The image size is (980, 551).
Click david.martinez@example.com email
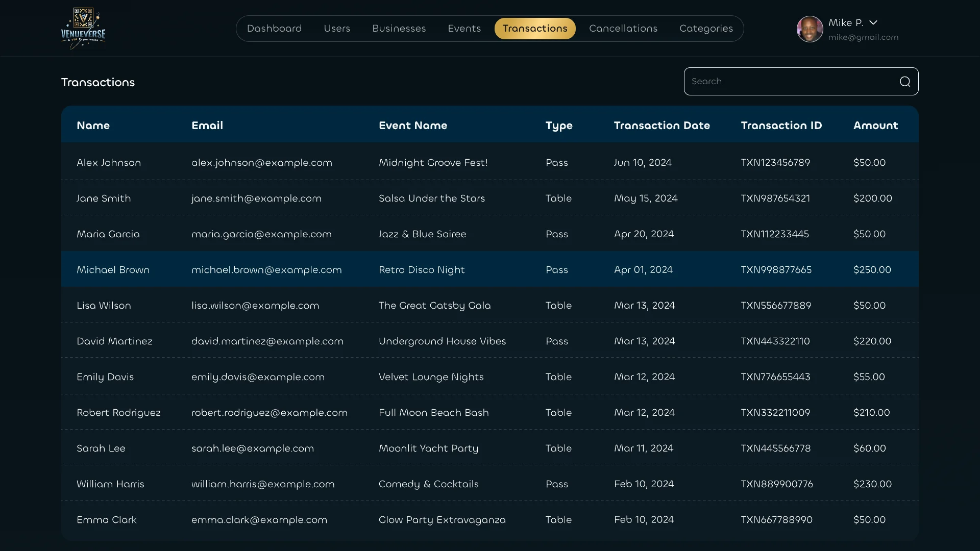coord(267,341)
